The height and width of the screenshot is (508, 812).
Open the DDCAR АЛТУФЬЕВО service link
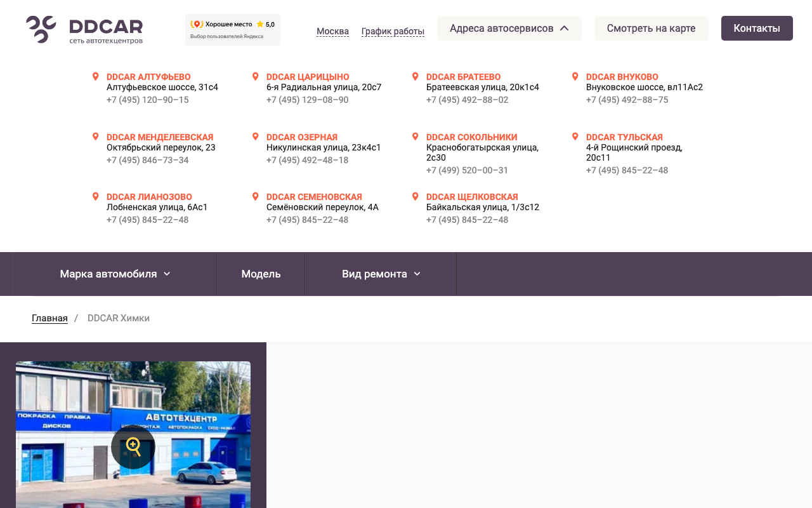tap(148, 77)
